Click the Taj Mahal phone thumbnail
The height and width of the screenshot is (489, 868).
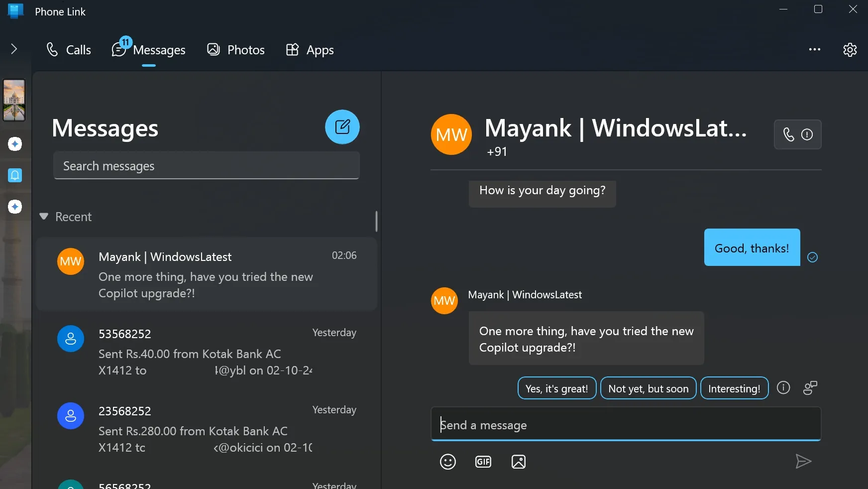tap(14, 100)
